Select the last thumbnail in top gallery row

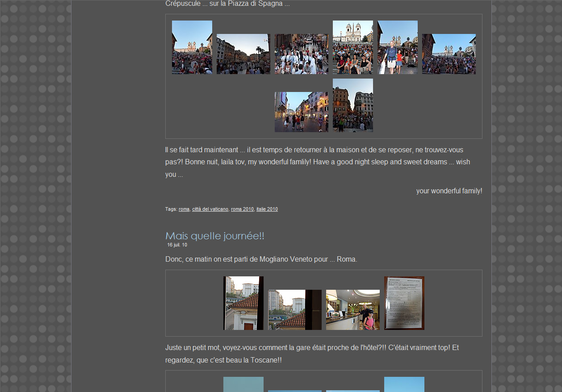coord(449,54)
